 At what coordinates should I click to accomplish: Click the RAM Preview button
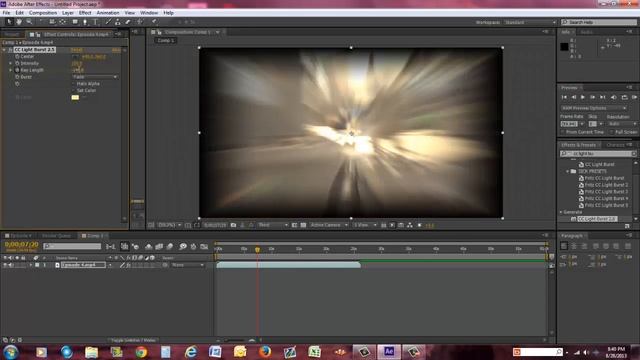coord(634,97)
